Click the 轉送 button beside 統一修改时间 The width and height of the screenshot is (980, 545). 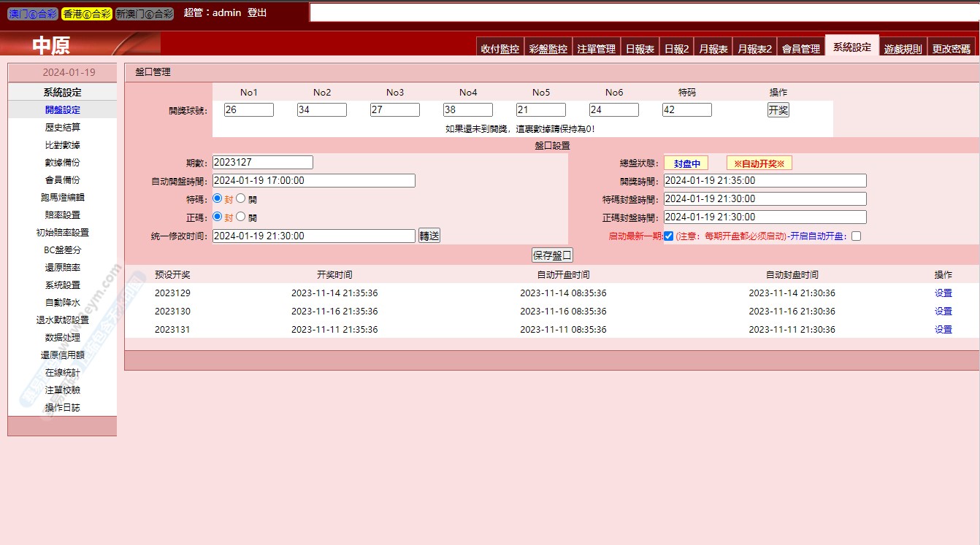coord(429,236)
